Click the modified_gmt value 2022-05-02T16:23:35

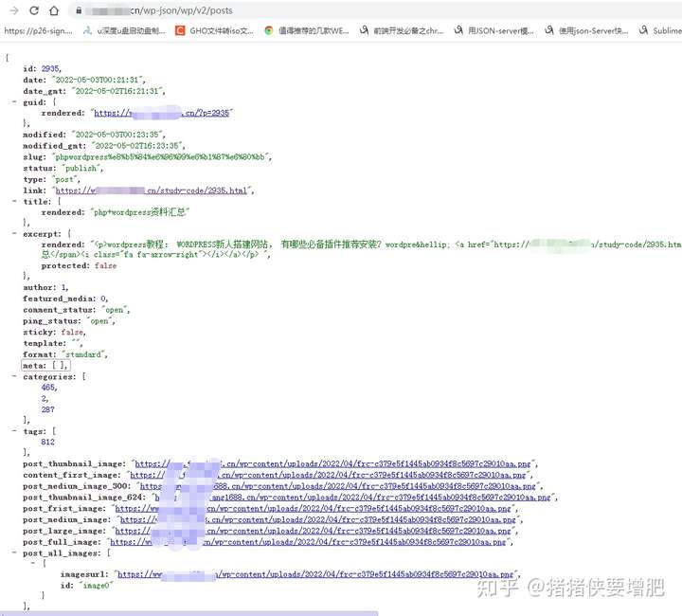(137, 146)
